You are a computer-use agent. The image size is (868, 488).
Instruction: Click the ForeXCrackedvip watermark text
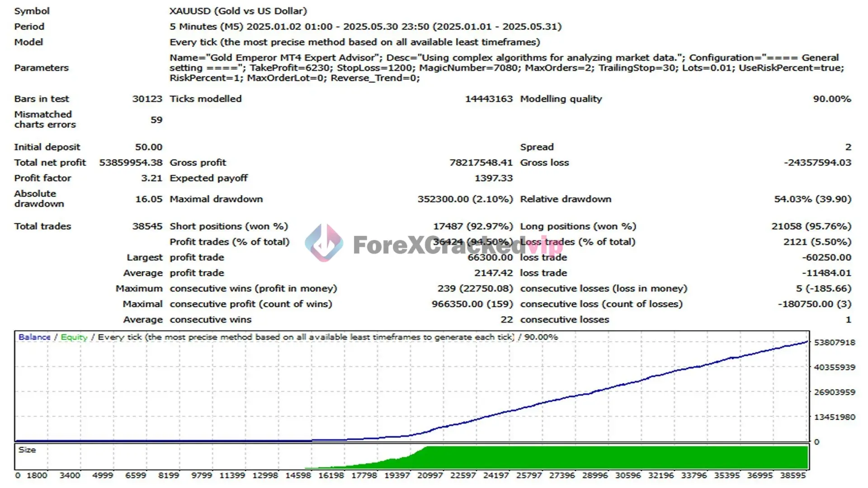(458, 245)
